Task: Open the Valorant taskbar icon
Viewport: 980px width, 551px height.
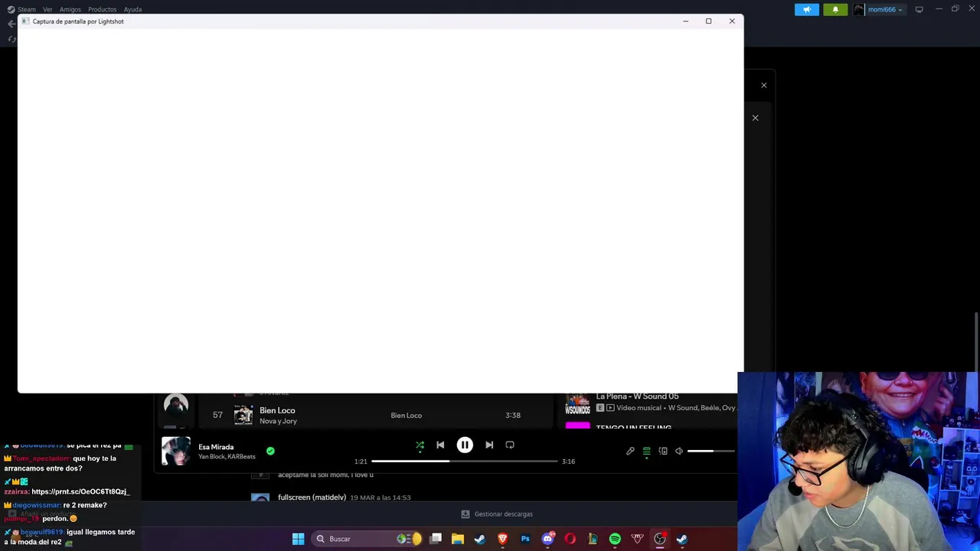Action: pos(637,539)
